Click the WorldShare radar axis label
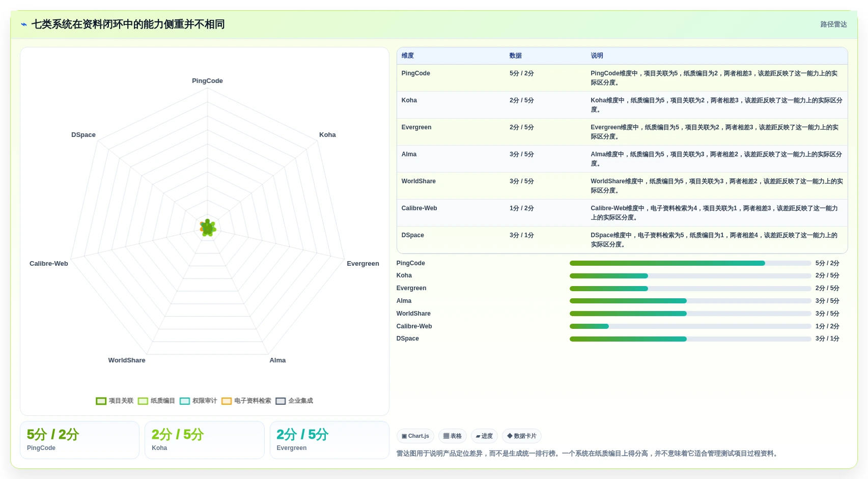The height and width of the screenshot is (479, 868). [x=127, y=360]
